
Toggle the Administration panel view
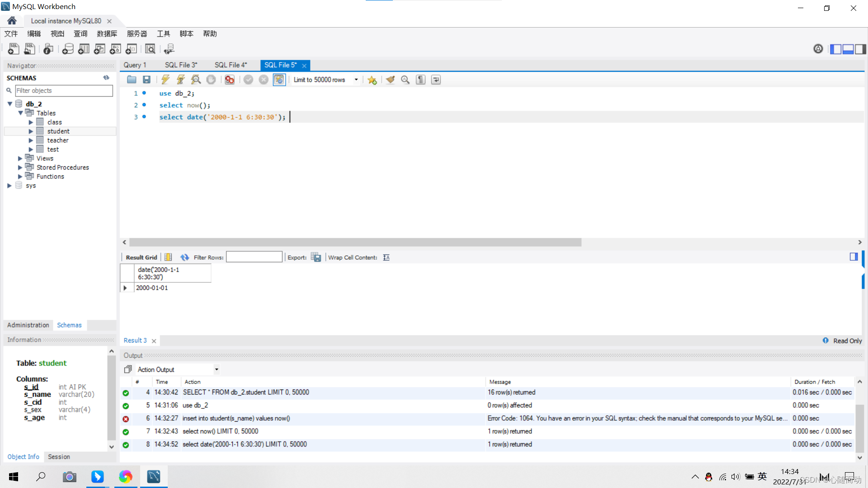(x=28, y=325)
